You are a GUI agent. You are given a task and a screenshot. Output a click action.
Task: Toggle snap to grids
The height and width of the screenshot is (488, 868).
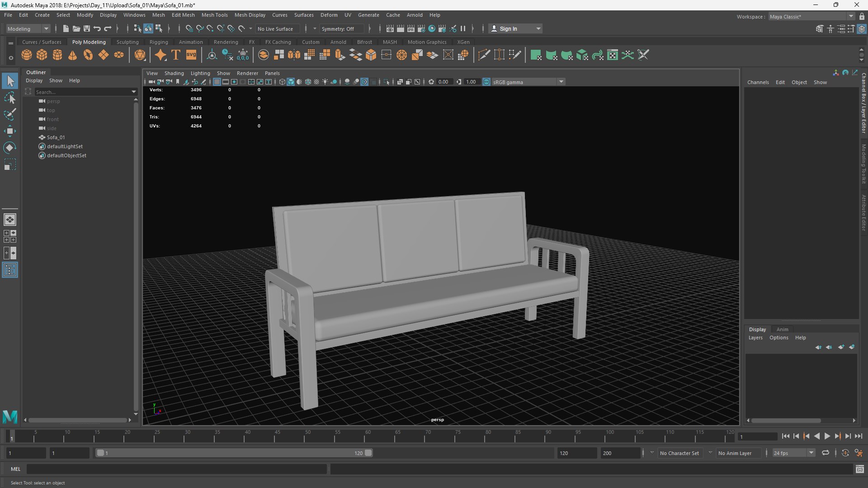[189, 28]
